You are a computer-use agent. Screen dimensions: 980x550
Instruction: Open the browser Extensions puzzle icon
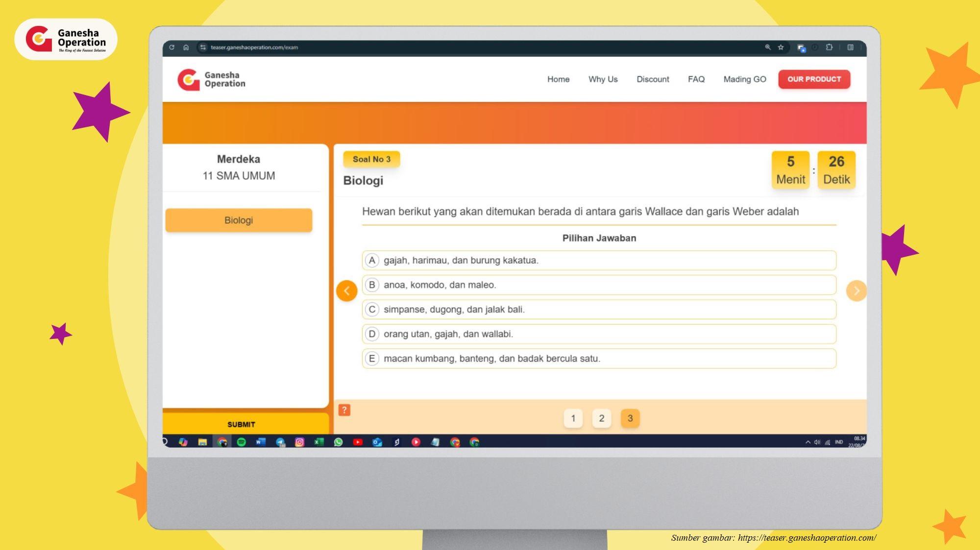[x=829, y=48]
